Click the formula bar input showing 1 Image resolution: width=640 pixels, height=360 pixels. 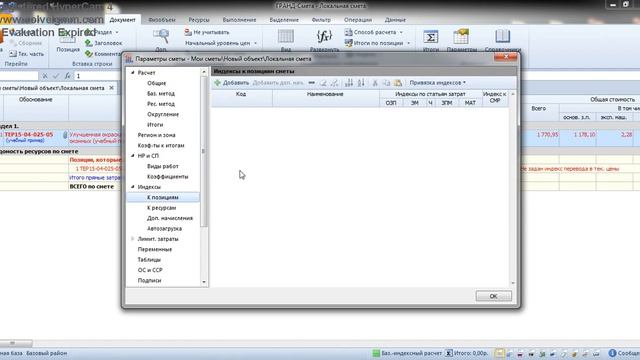[x=97, y=76]
